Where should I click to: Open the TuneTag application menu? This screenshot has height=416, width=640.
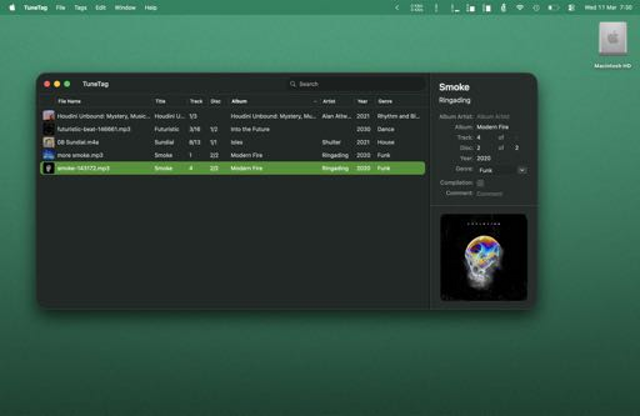click(36, 7)
